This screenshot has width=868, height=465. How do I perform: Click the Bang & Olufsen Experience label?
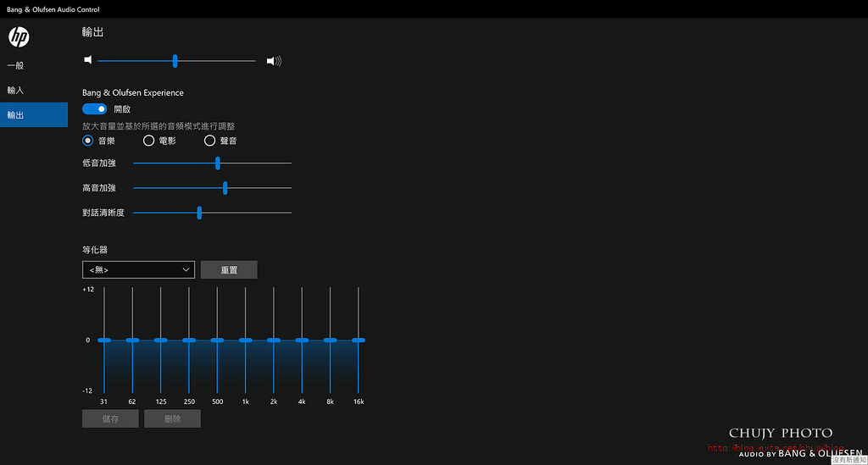click(x=133, y=92)
